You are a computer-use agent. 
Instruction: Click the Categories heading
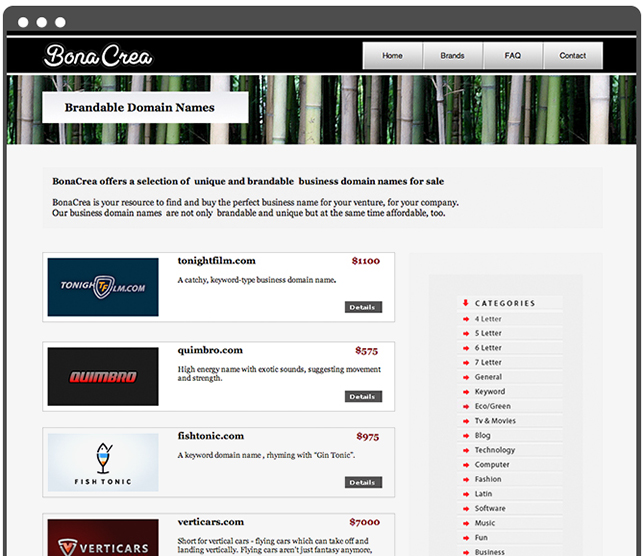505,303
